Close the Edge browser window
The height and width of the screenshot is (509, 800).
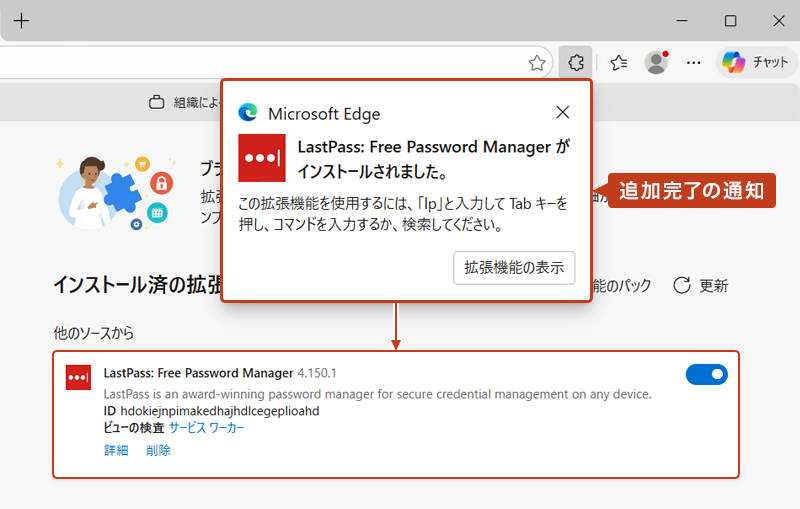tap(779, 21)
